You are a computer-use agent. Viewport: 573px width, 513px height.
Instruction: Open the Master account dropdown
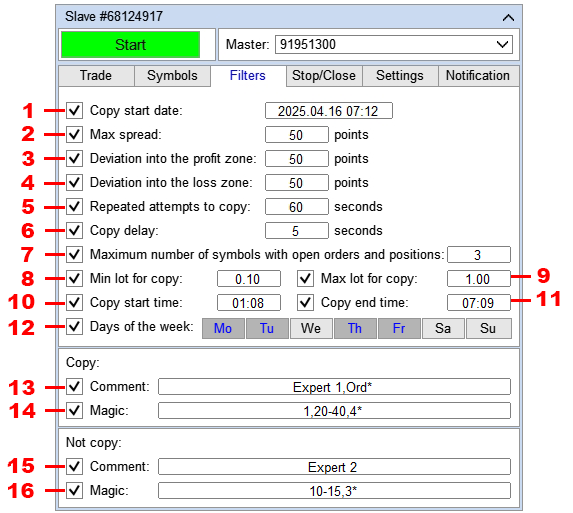click(x=503, y=45)
